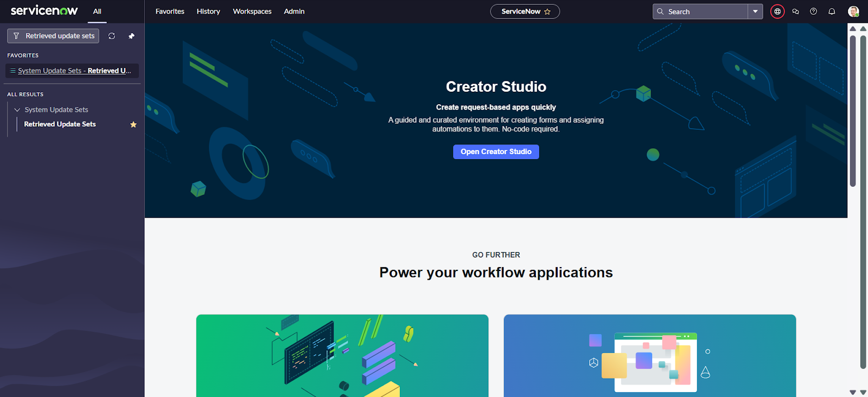Open the Retrieved Update Sets module
Image resolution: width=868 pixels, height=397 pixels.
coord(60,124)
